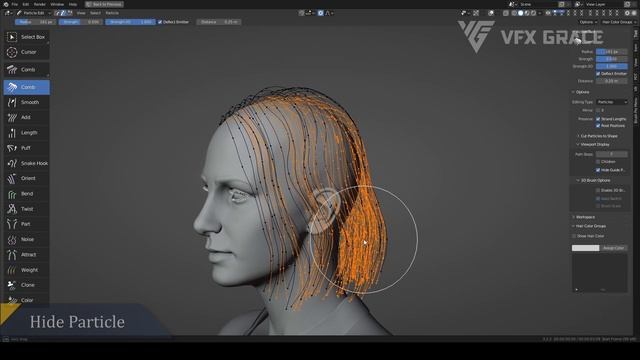Select the Clone tool

[x=27, y=285]
